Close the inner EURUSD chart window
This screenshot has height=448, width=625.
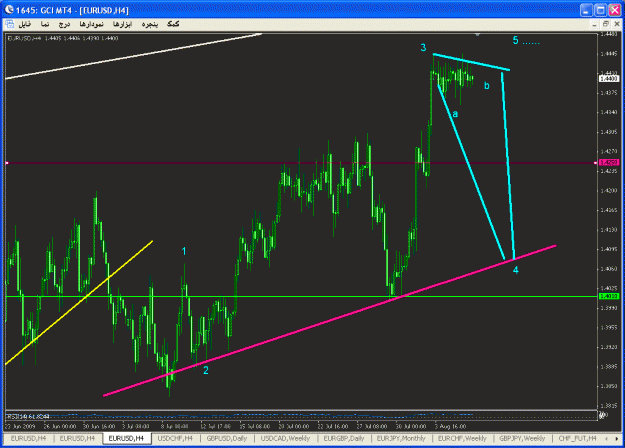coord(617,24)
